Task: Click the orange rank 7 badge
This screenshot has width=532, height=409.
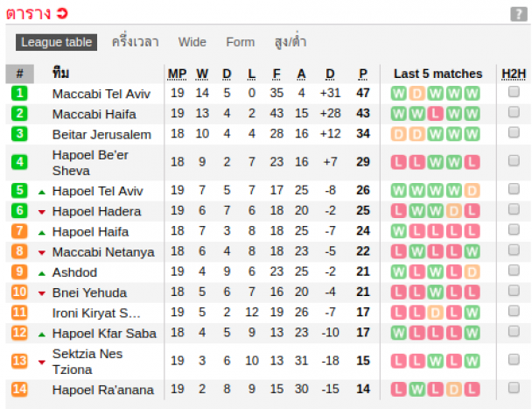Action: (x=19, y=231)
